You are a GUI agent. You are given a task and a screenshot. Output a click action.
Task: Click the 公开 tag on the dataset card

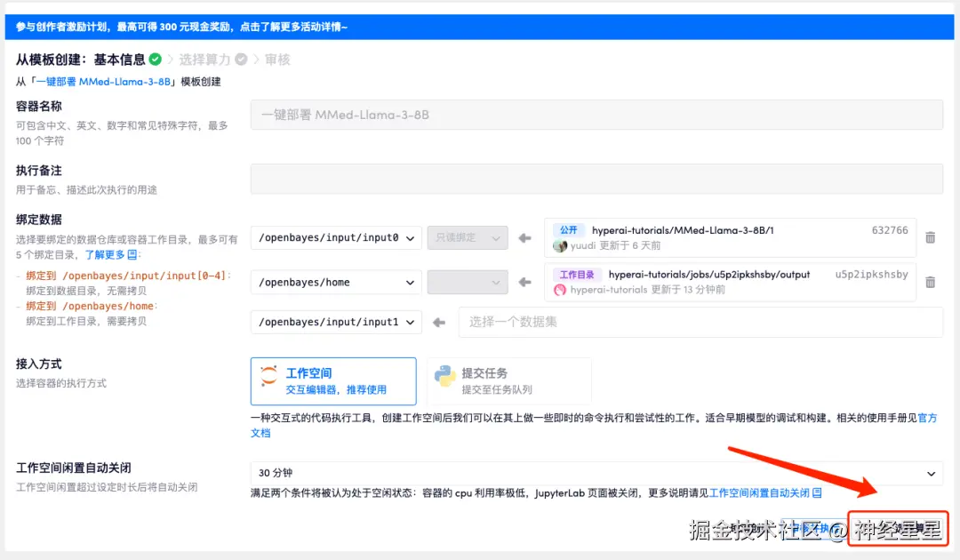569,230
